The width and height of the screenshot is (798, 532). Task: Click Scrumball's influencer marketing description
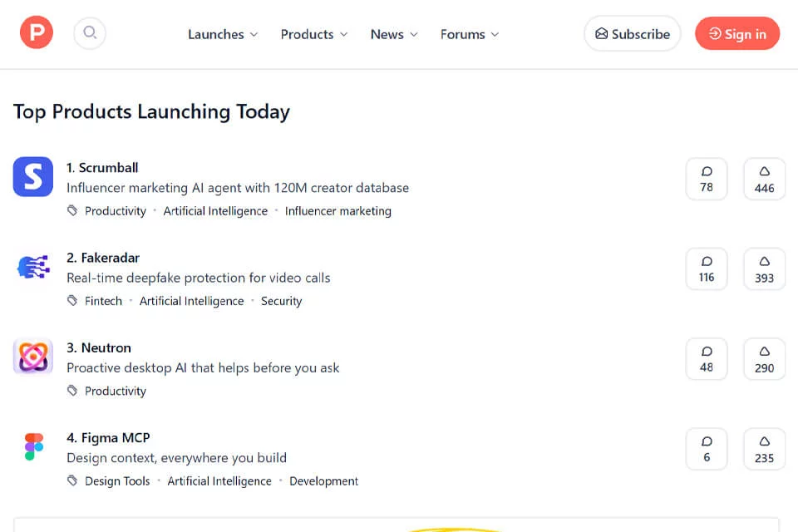pos(238,188)
